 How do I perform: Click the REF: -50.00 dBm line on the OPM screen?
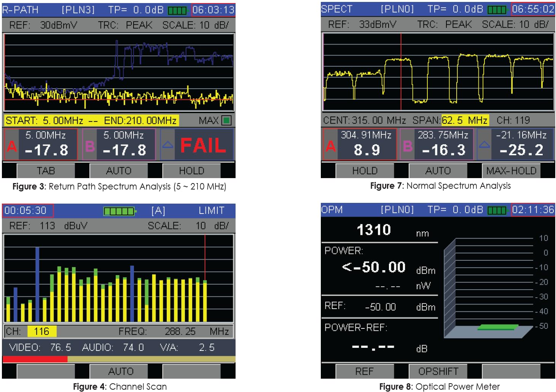380,306
